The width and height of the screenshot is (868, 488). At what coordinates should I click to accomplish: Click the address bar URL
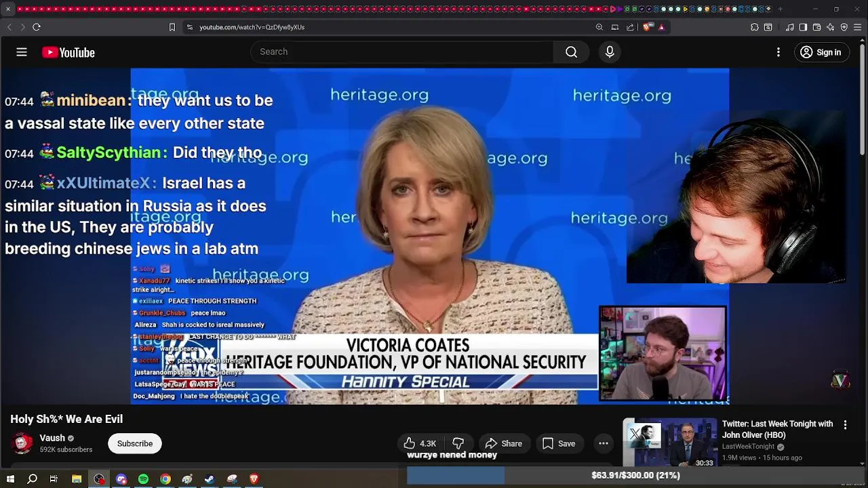pos(252,27)
